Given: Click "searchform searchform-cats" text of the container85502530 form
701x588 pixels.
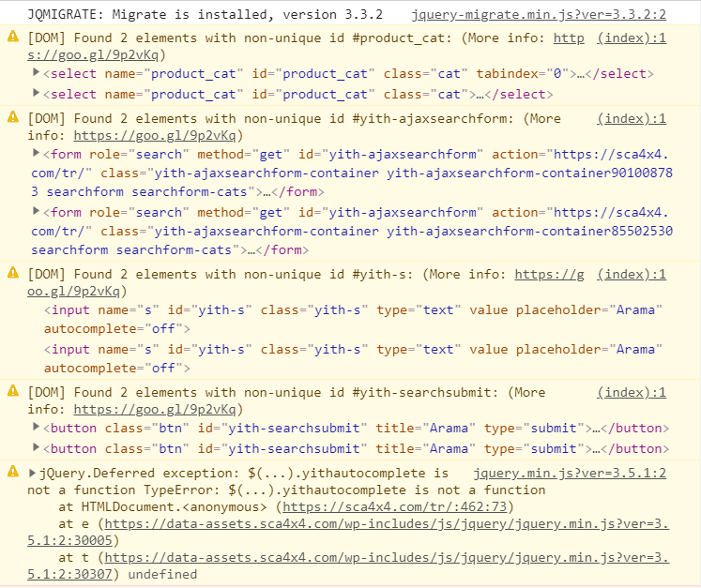Looking at the screenshot, I should coord(131,249).
